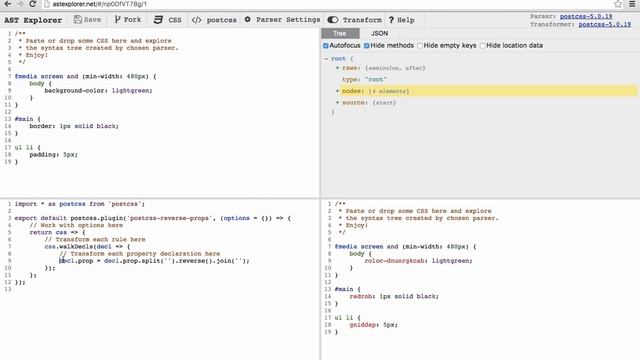Expand the nodes array in tree
640x360 pixels.
click(x=338, y=91)
